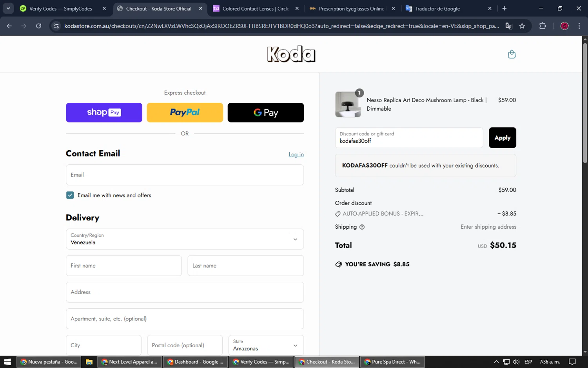Click the Google Translate icon in address bar
Screen dimensions: 588x368
pos(509,26)
